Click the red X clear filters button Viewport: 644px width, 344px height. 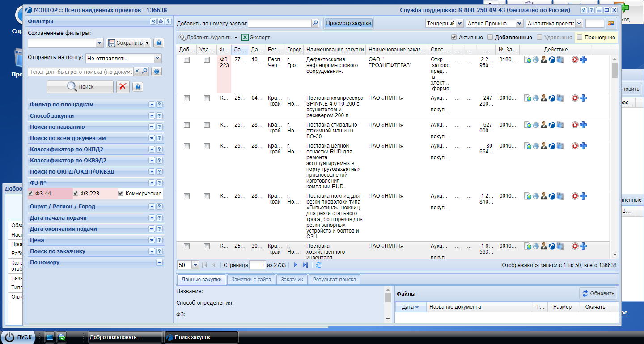click(123, 87)
